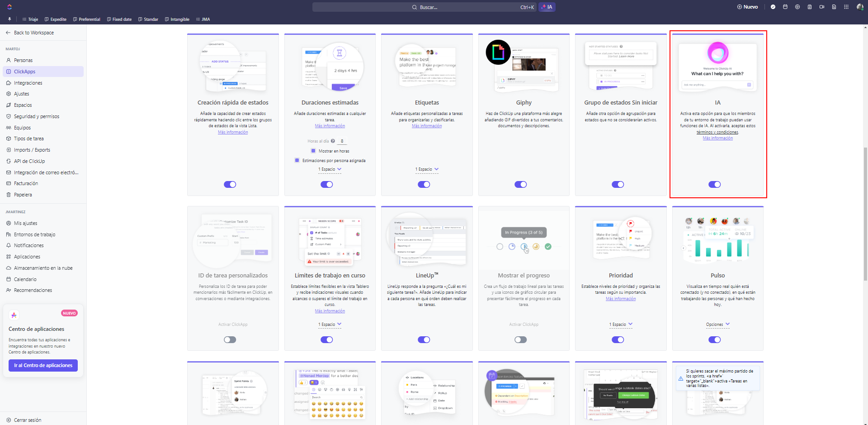Click the checkmark tasks icon in header
The height and width of the screenshot is (425, 868).
click(x=773, y=7)
